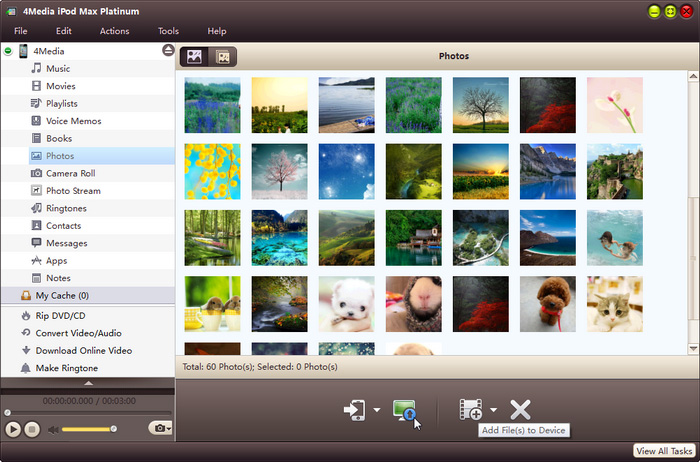Click the snapshot camera icon
700x462 pixels.
coord(157,428)
